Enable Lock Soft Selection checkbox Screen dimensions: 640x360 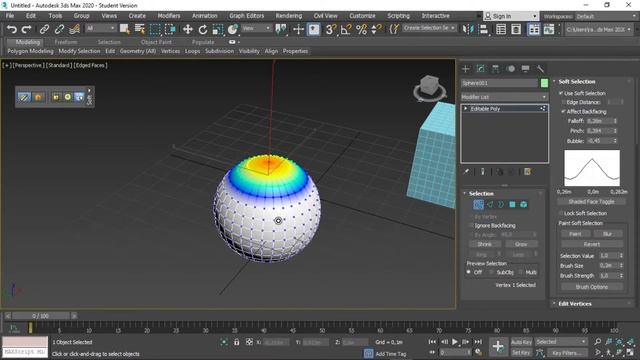(561, 213)
